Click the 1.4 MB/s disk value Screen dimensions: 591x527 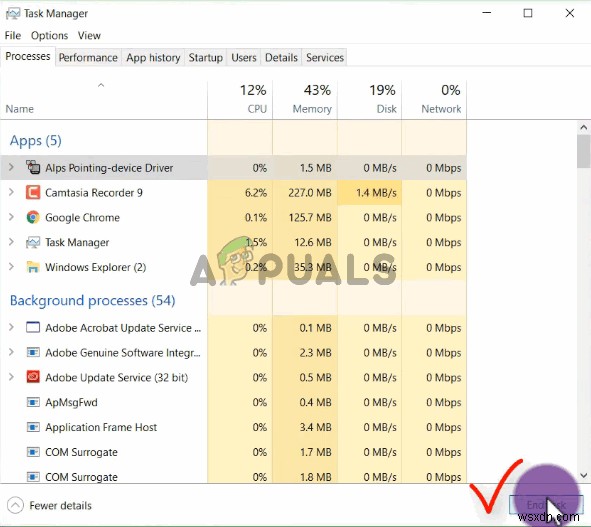tap(376, 193)
